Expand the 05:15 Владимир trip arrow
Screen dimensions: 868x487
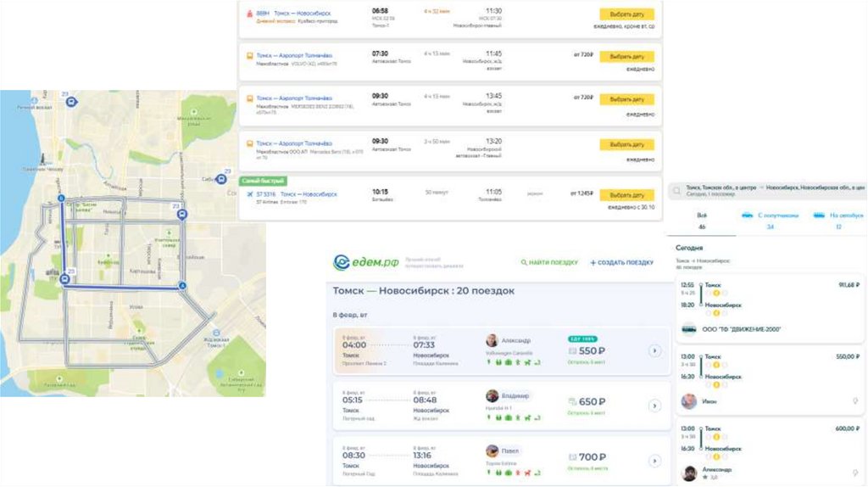(x=654, y=406)
